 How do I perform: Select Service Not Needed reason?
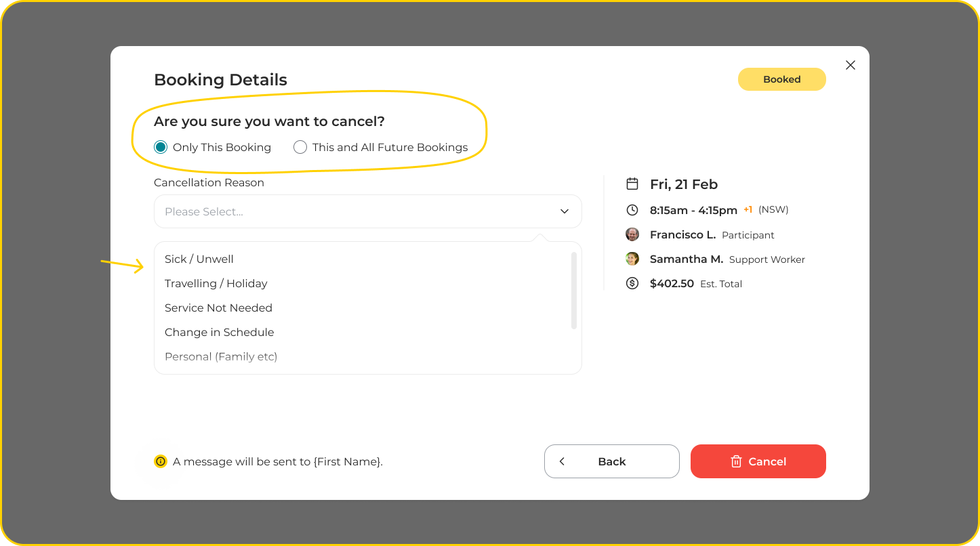click(218, 308)
